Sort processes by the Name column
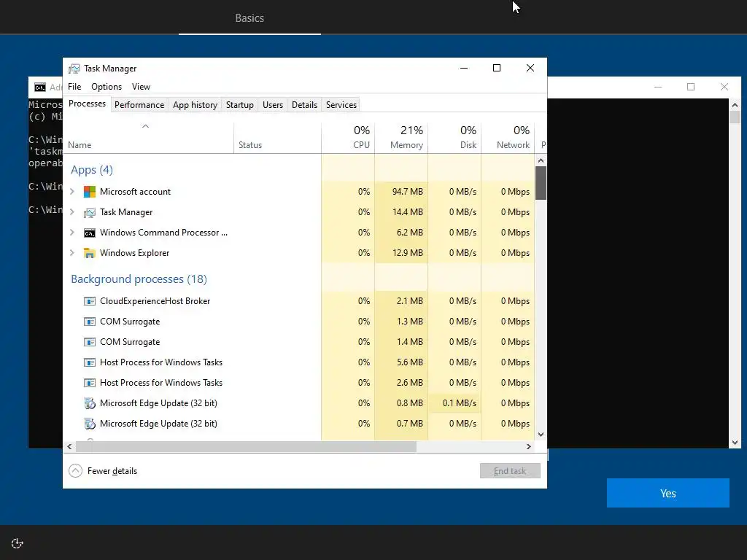The height and width of the screenshot is (560, 747). click(x=148, y=138)
